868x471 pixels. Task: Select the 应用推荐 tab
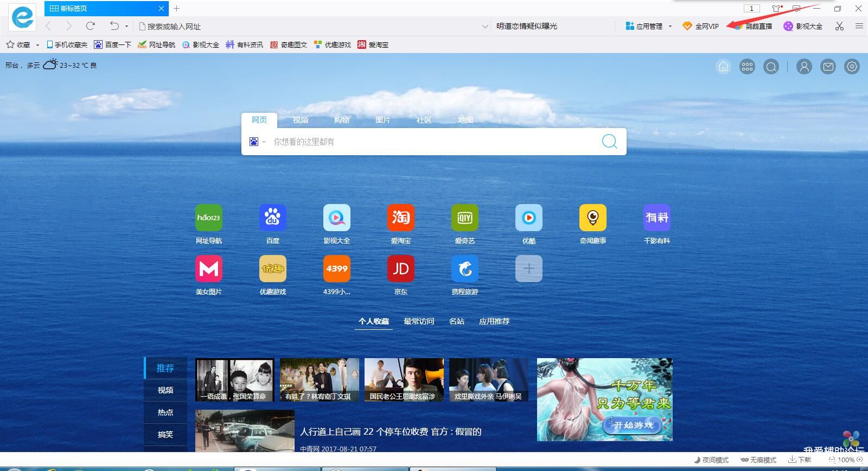[494, 321]
